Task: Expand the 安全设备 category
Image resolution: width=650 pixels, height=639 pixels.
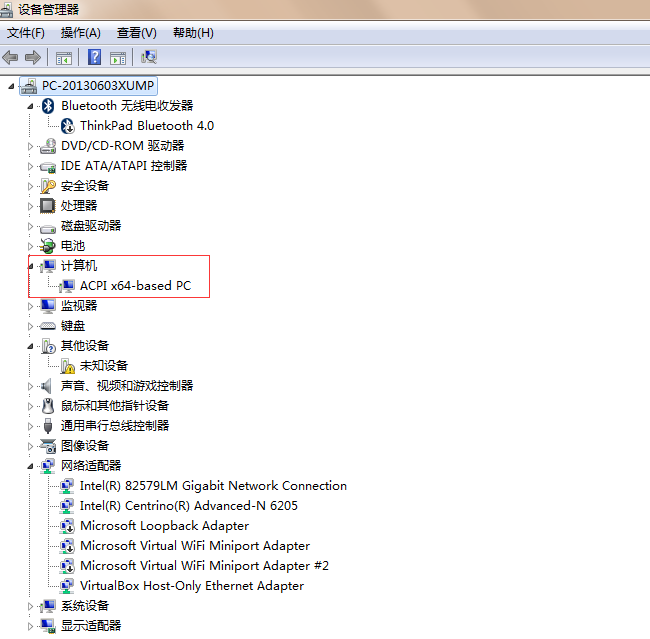Action: [x=30, y=186]
